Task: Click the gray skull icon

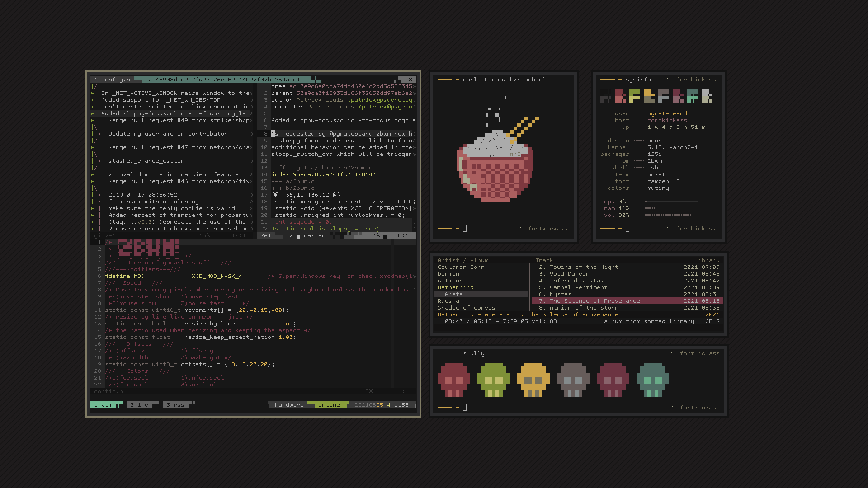Action: pyautogui.click(x=573, y=380)
